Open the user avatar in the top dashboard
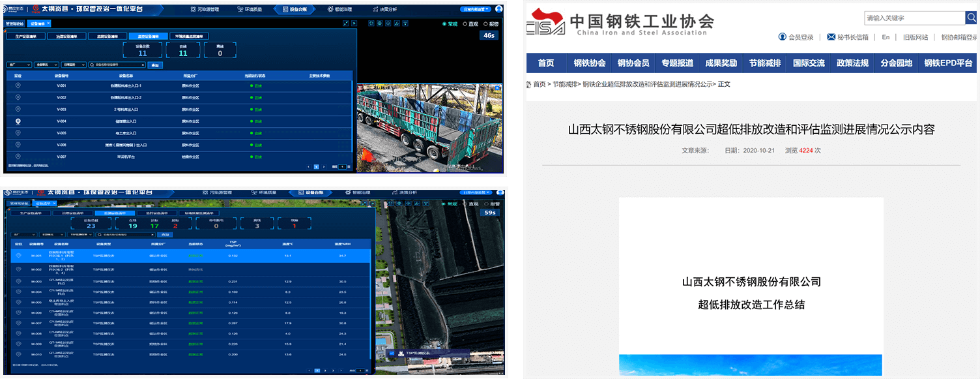 [499, 9]
